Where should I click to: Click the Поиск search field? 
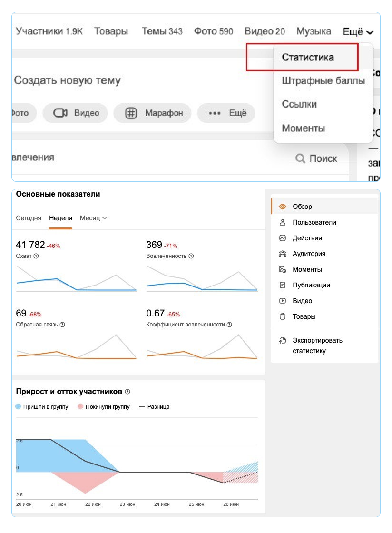(317, 158)
